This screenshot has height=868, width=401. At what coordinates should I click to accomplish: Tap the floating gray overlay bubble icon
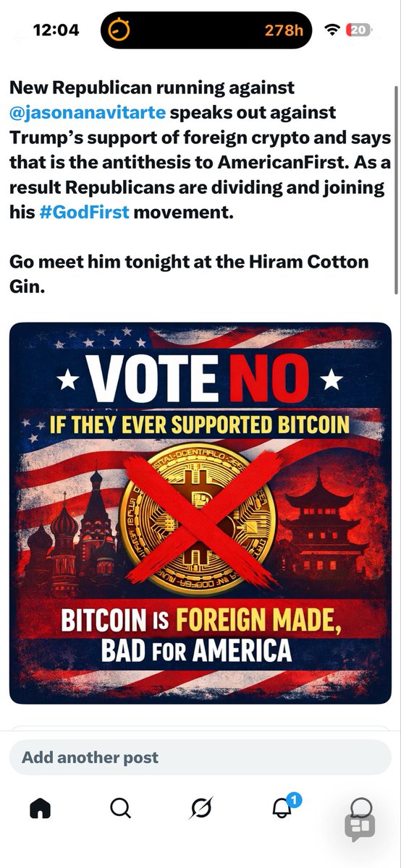click(x=359, y=825)
